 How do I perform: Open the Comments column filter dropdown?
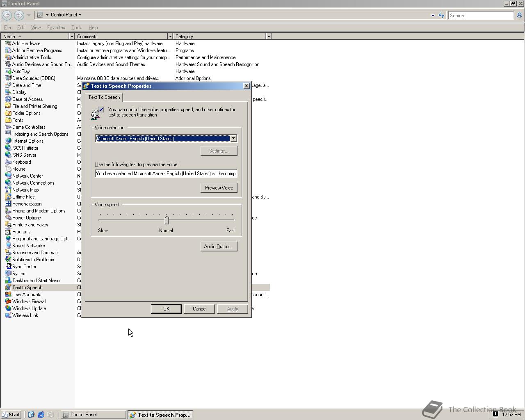(170, 37)
